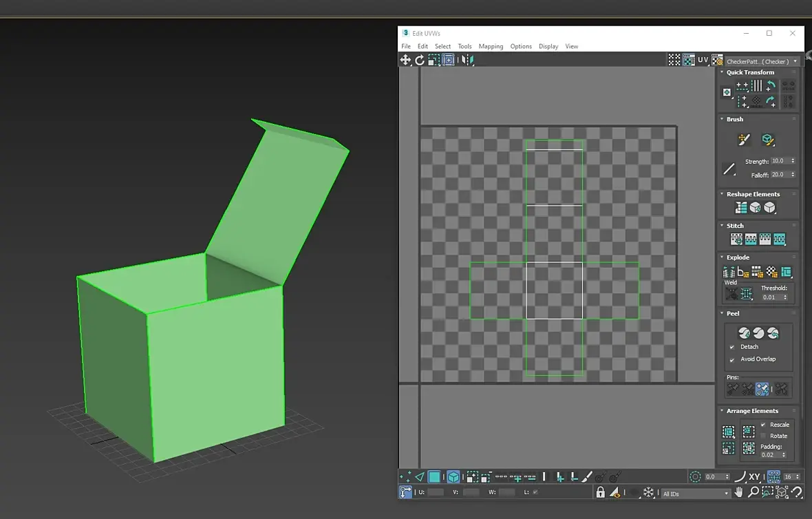The width and height of the screenshot is (812, 519).
Task: Uncheck the Detach checkbox in Peel
Action: tap(732, 347)
